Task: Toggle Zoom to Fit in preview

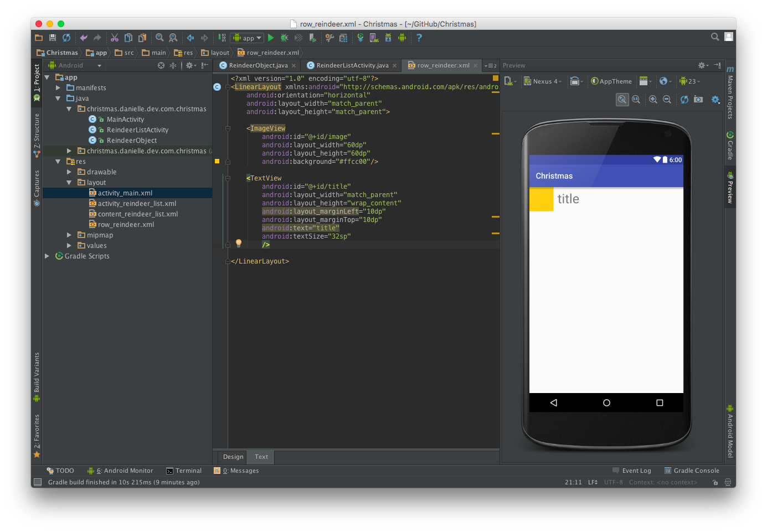Action: coord(622,100)
